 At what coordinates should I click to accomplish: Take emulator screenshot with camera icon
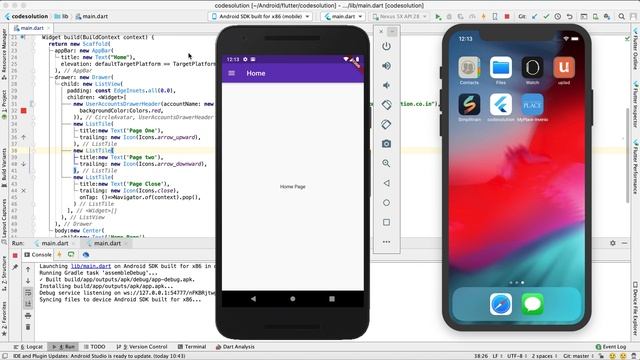pos(386,144)
